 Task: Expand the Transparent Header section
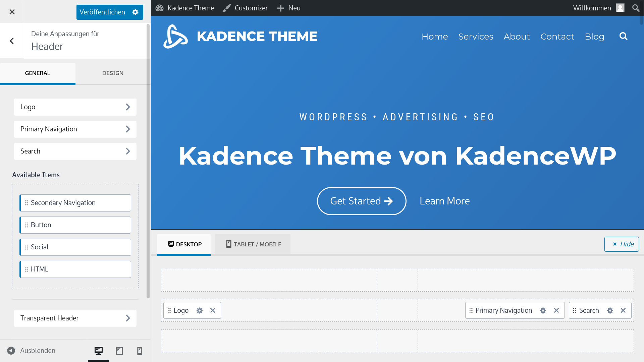(x=75, y=318)
